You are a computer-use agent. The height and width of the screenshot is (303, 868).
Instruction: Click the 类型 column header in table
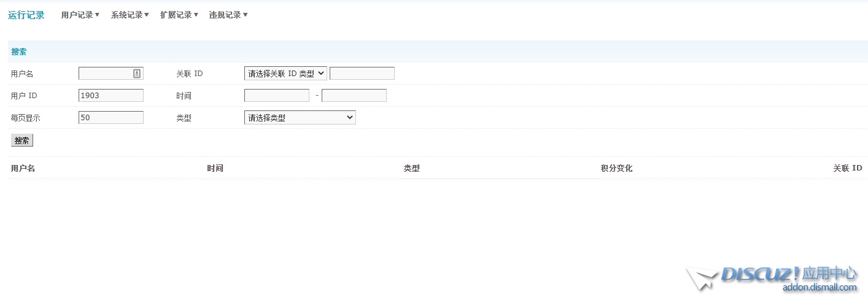point(411,168)
